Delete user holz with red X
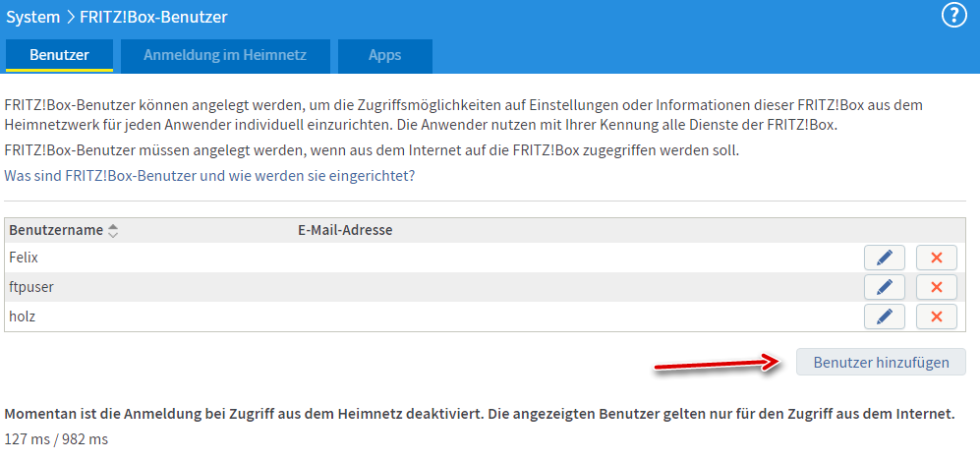 point(936,317)
